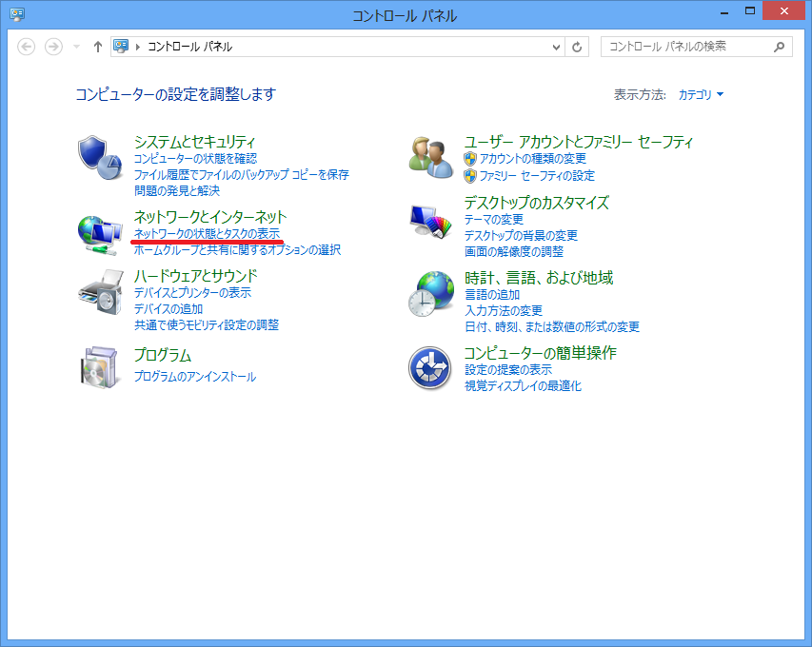Open the file history backup link

(x=242, y=174)
